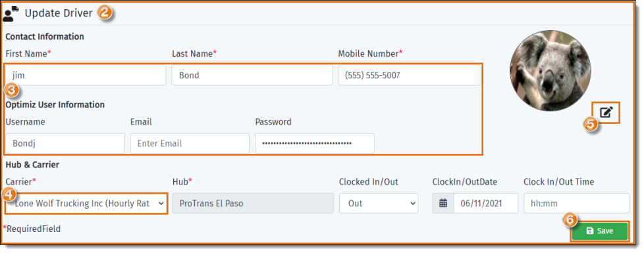Viewport: 644px width, 253px height.
Task: Click the orange callout badge 6
Action: pos(569,220)
